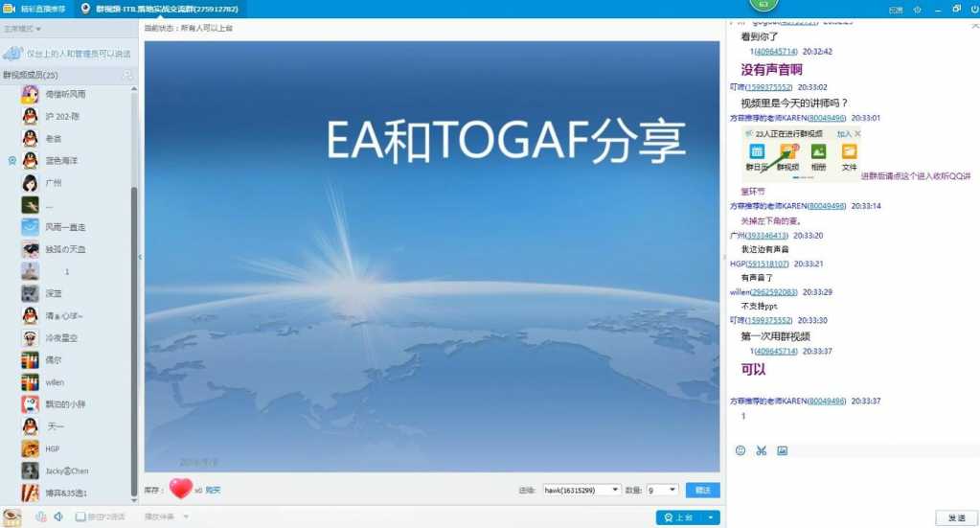Click green badge icon at top center
This screenshot has width=980, height=528.
pos(763,5)
